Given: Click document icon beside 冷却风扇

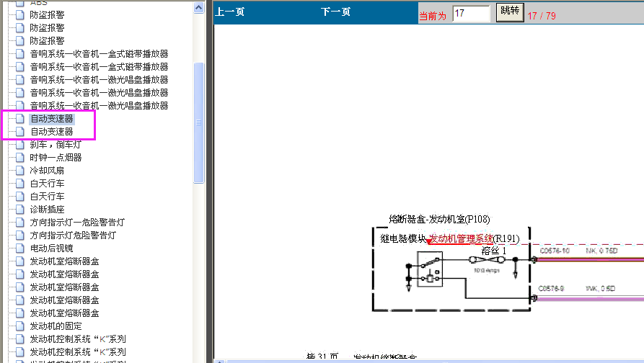Looking at the screenshot, I should coord(19,170).
